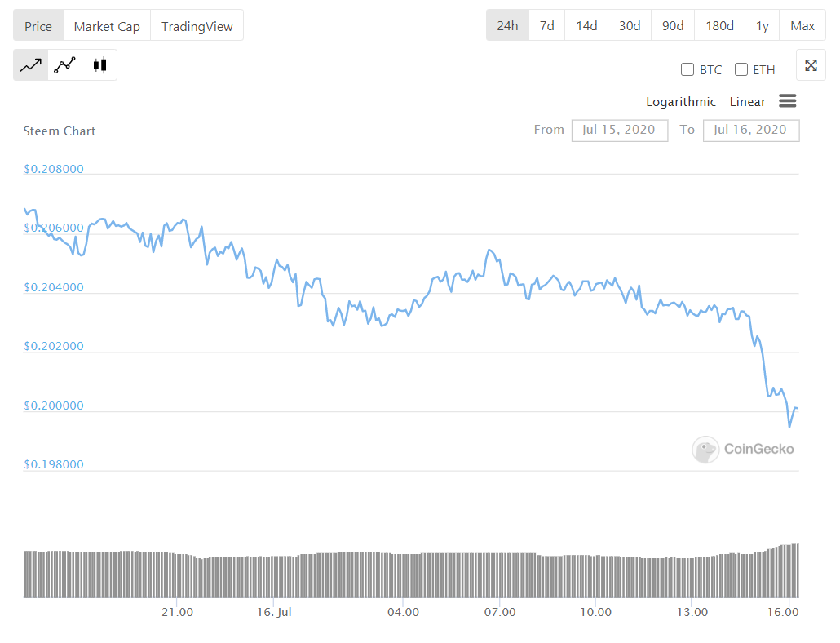Click the volume bars at 16:00
The image size is (840, 643).
click(x=785, y=571)
